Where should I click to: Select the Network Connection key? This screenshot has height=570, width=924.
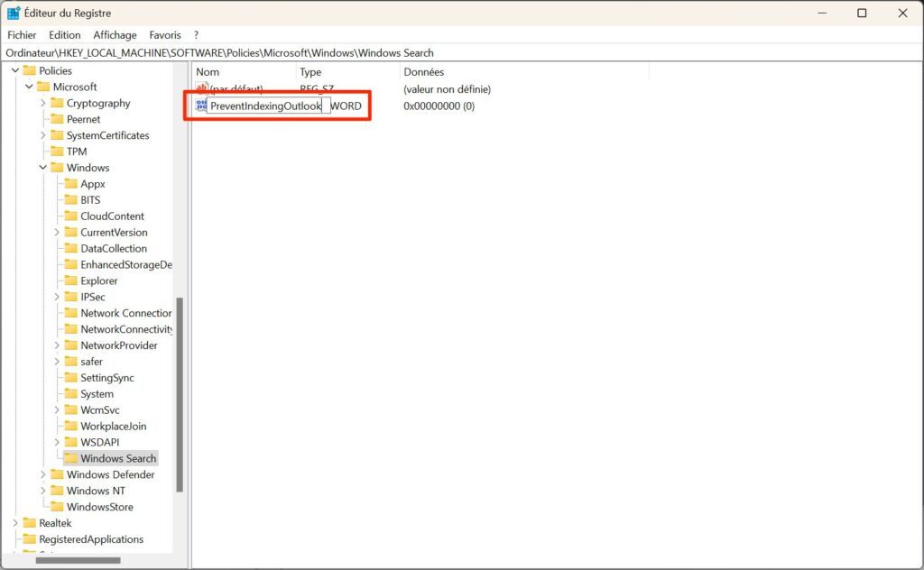pos(126,313)
